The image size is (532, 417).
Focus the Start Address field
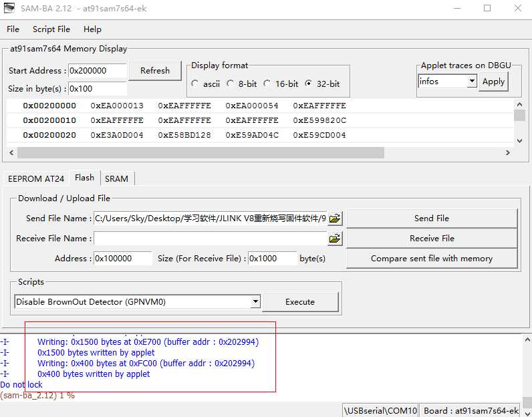click(x=98, y=71)
